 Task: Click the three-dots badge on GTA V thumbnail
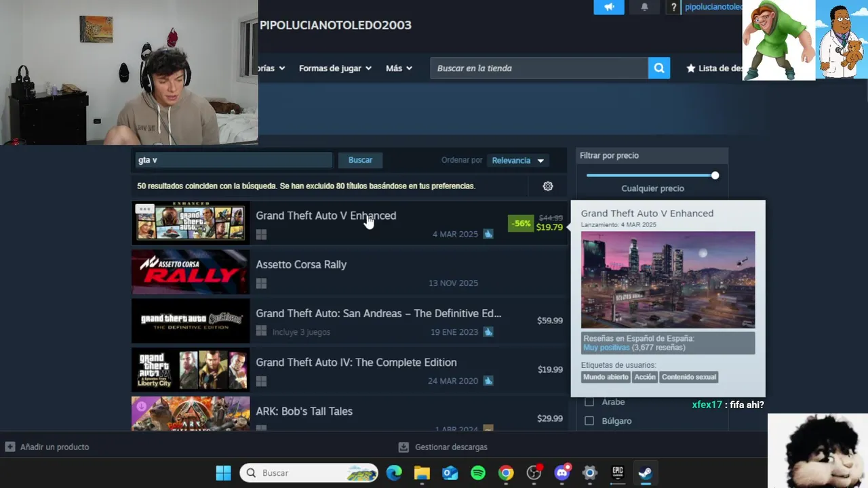click(x=144, y=209)
